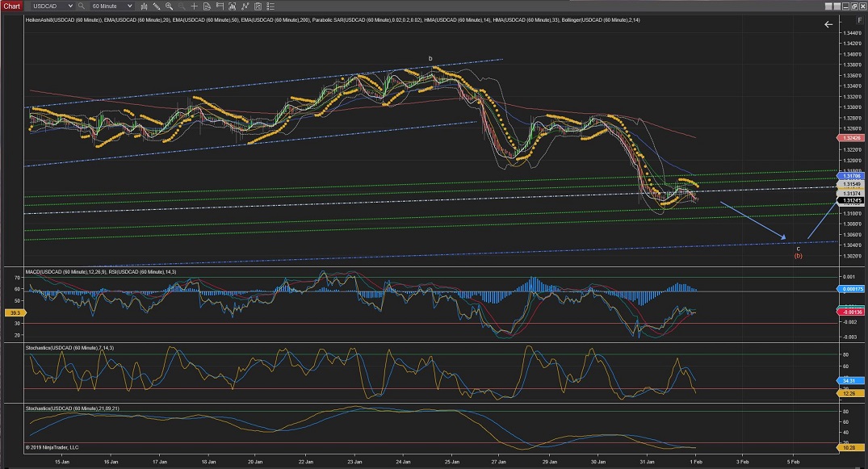Click the left arrow scroll button
Viewport: 868px width, 469px height.
coord(828,25)
